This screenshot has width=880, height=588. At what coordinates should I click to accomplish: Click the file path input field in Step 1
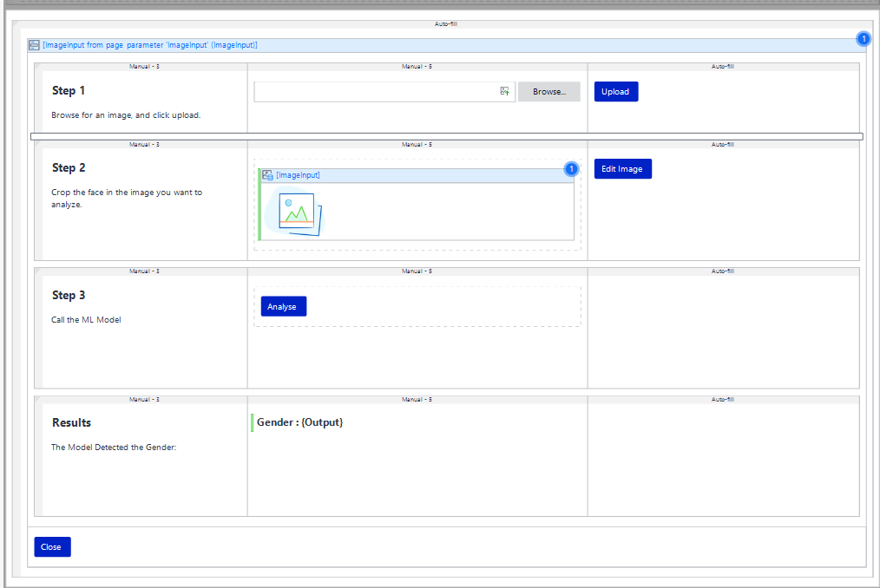tap(373, 91)
